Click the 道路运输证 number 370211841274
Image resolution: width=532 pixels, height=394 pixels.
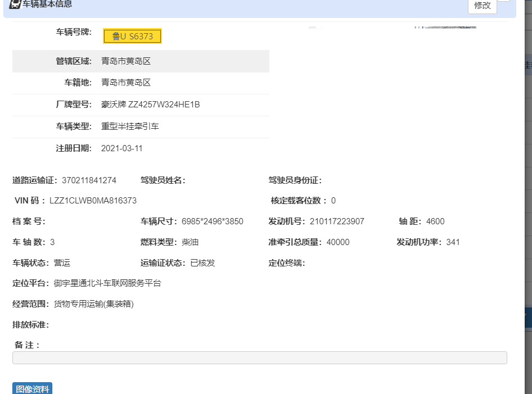89,180
